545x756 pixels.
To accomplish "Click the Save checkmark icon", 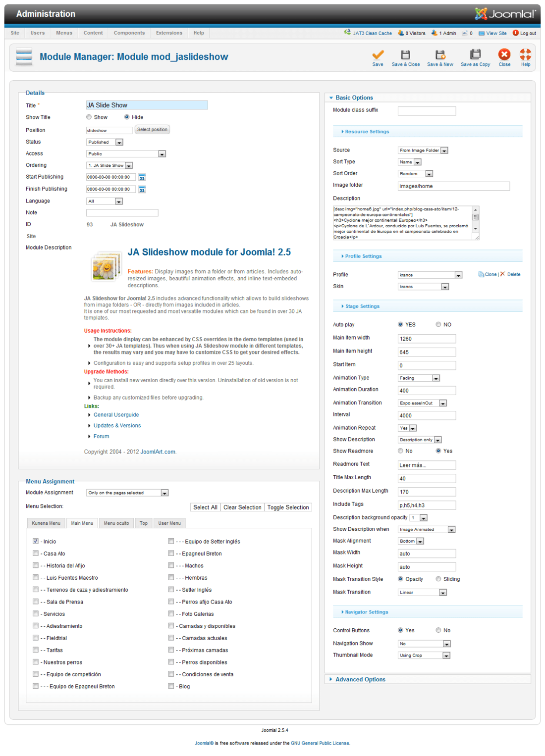I will point(378,54).
